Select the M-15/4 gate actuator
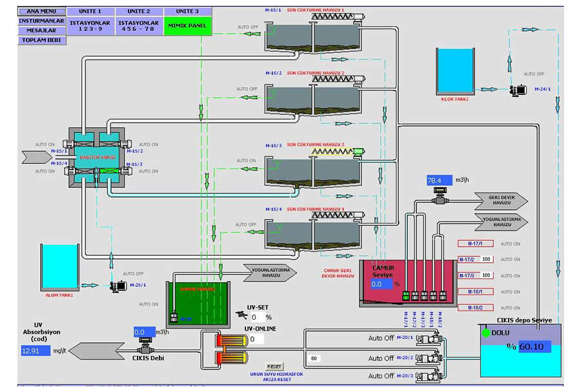581x392 pixels. (69, 171)
